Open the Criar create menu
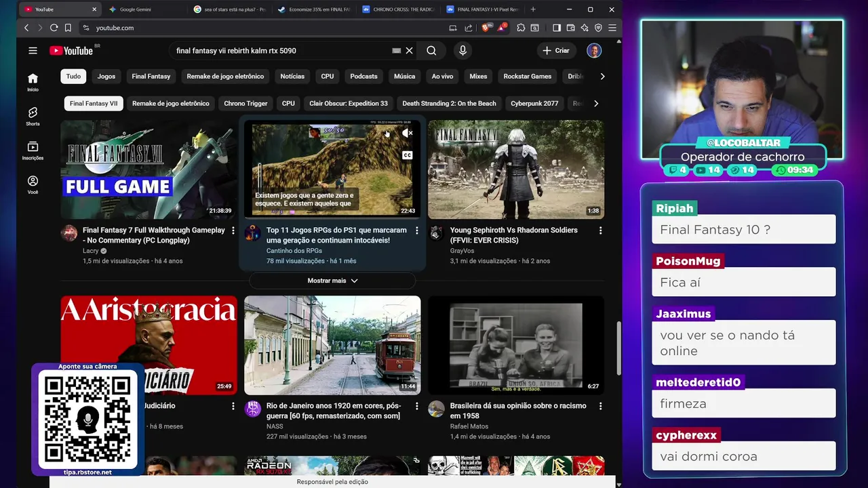The width and height of the screenshot is (868, 488). coord(556,51)
